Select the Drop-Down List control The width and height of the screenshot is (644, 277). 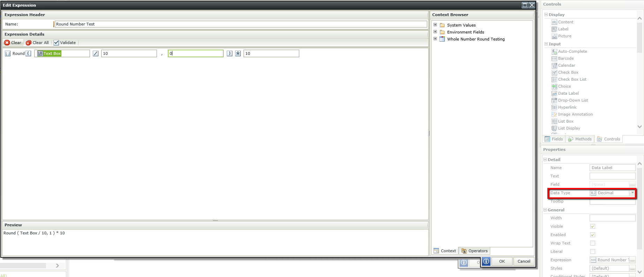(570, 100)
